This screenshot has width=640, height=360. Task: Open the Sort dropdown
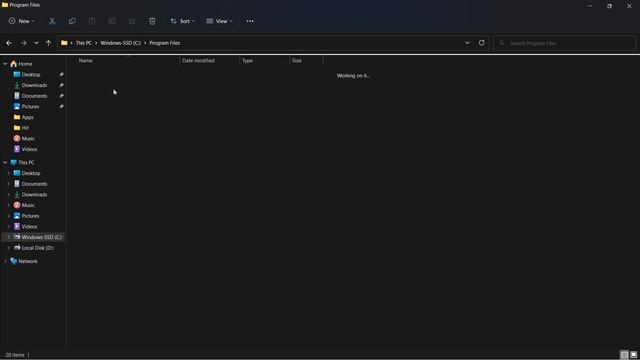(182, 21)
